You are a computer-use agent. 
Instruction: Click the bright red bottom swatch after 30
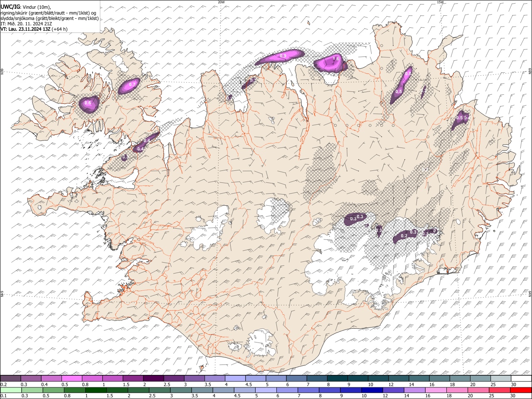520,390
